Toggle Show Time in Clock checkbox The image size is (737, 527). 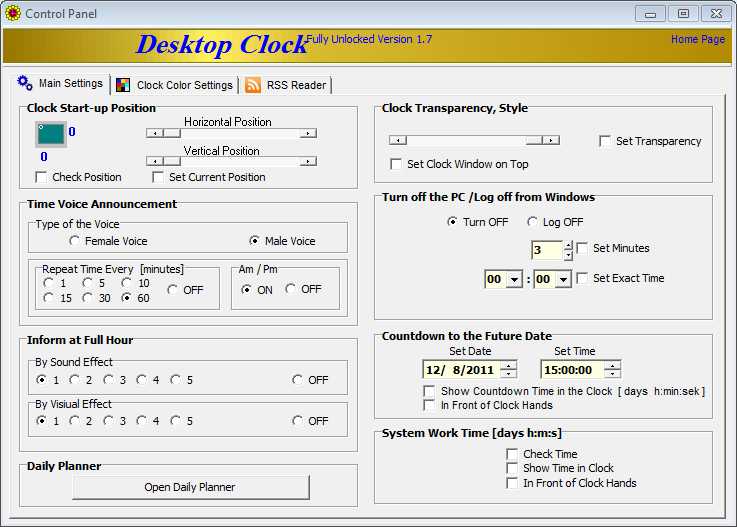[512, 468]
